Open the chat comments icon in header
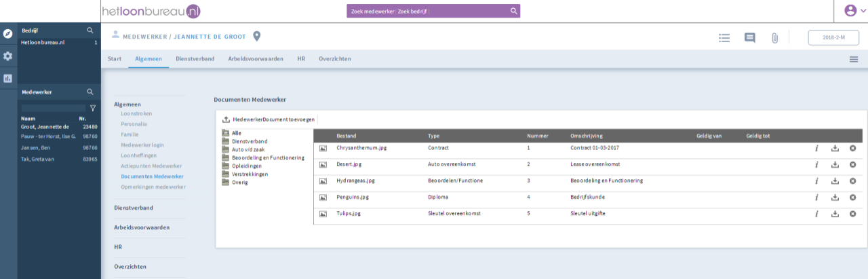Image resolution: width=868 pixels, height=279 pixels. [x=749, y=38]
